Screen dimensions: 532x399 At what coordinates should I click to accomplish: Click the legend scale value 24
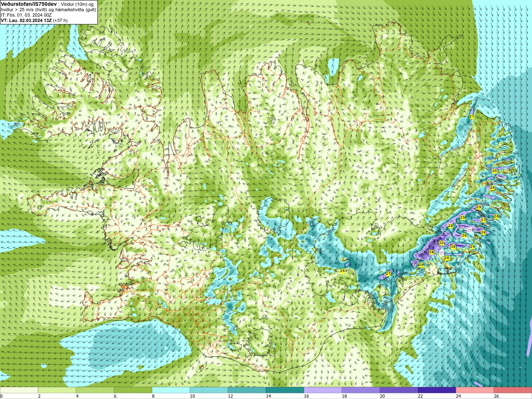tap(458, 397)
